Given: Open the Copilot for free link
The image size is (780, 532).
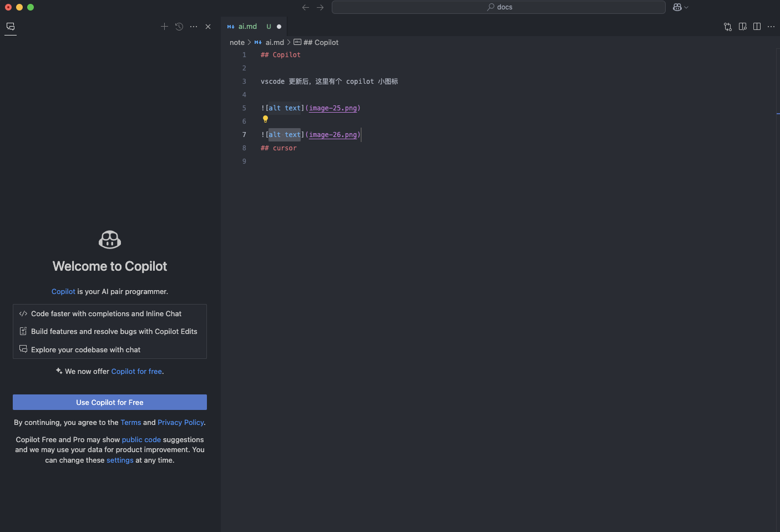Looking at the screenshot, I should tap(136, 372).
